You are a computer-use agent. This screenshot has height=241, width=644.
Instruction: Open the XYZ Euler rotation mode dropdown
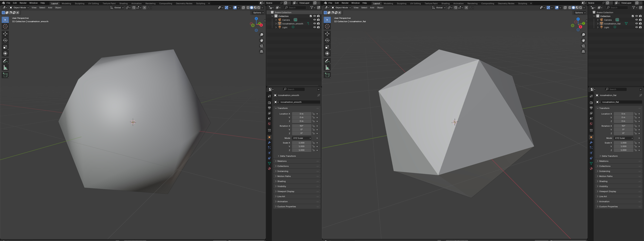click(302, 138)
